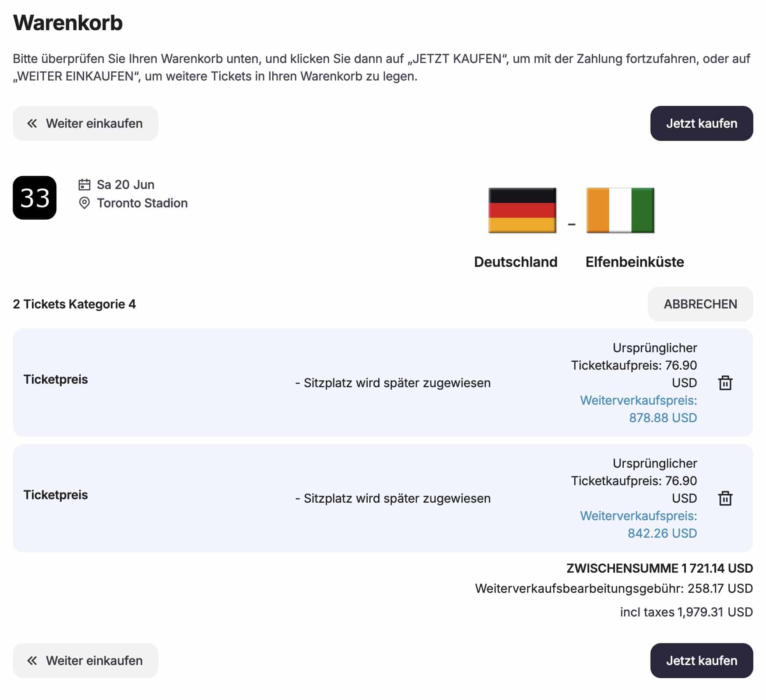Click the match number 33 badge
Viewport: 766px width, 700px height.
(35, 198)
